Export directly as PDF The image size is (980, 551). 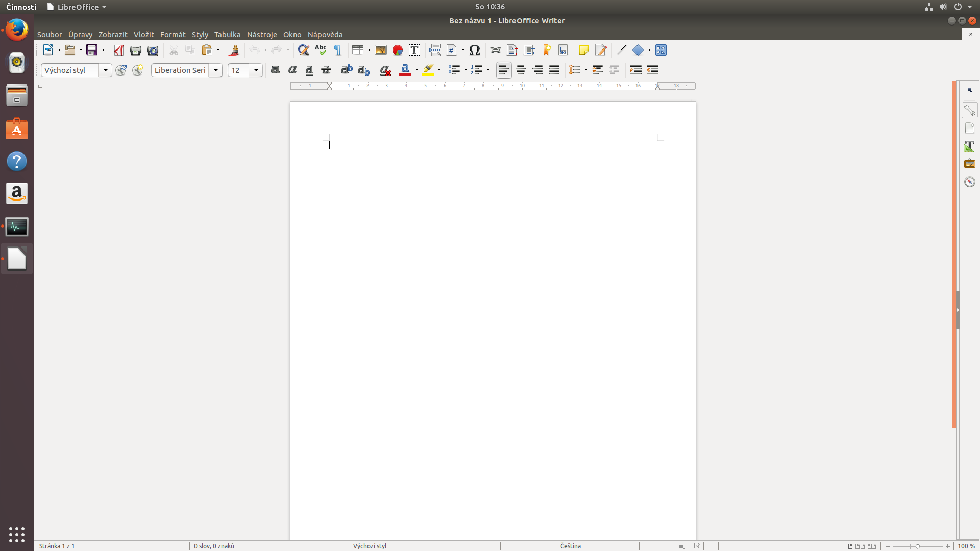(119, 50)
